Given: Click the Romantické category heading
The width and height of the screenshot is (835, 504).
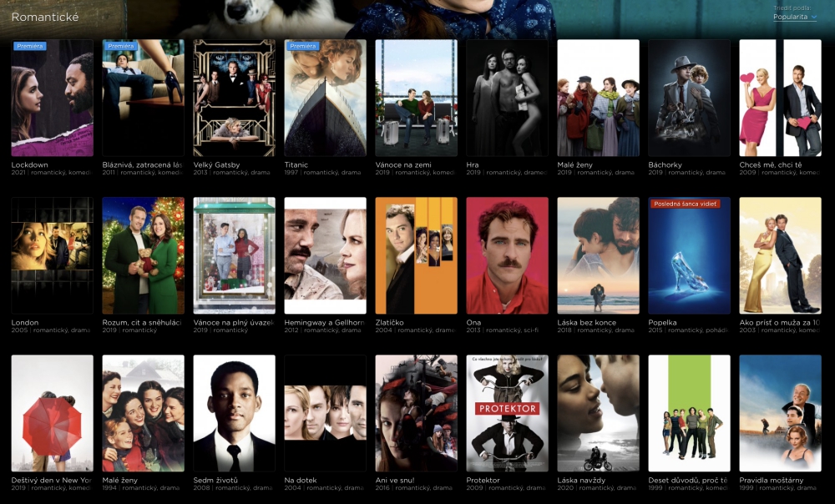Looking at the screenshot, I should [45, 17].
